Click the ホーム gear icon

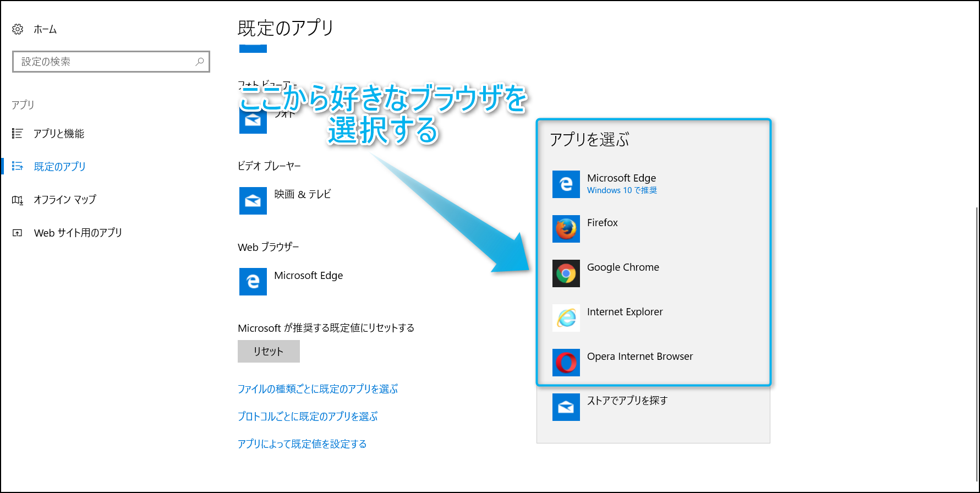tap(18, 29)
